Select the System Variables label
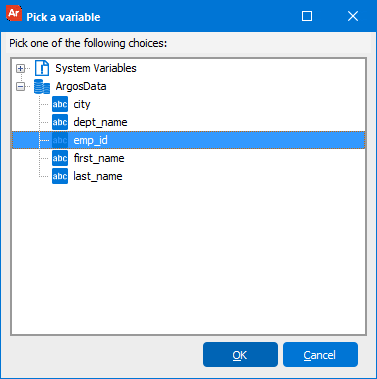The image size is (377, 379). (x=96, y=68)
